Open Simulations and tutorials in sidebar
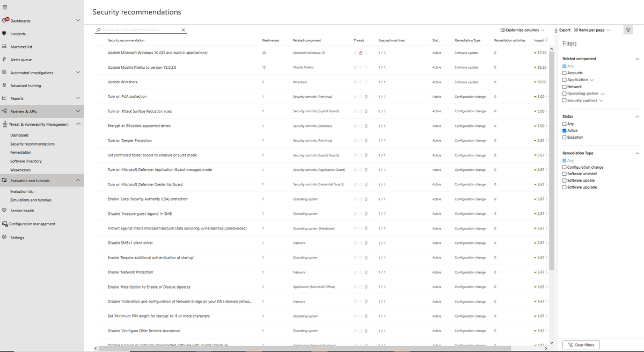Viewport: 644px width, 352px height. (x=31, y=200)
